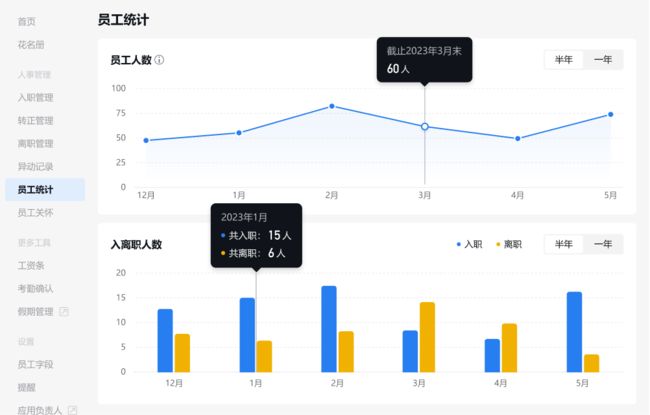Open 员工字段 settings
650x415 pixels.
point(36,364)
